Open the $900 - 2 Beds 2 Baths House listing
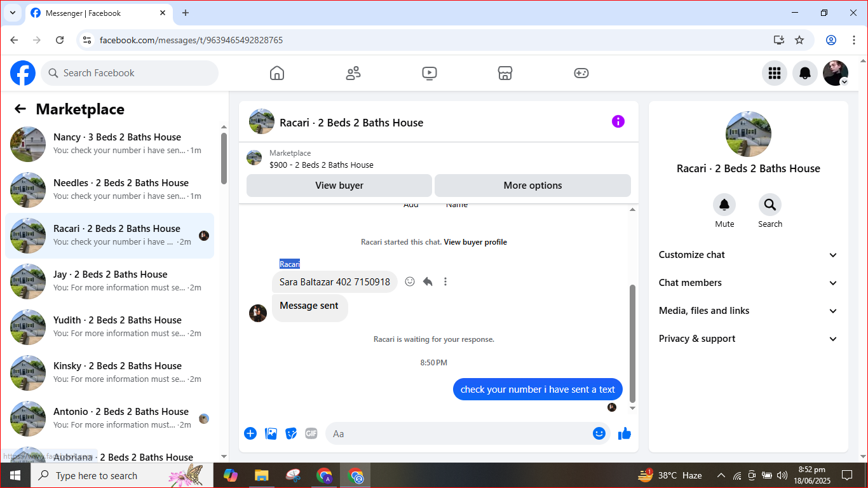The width and height of the screenshot is (868, 488). click(x=322, y=165)
